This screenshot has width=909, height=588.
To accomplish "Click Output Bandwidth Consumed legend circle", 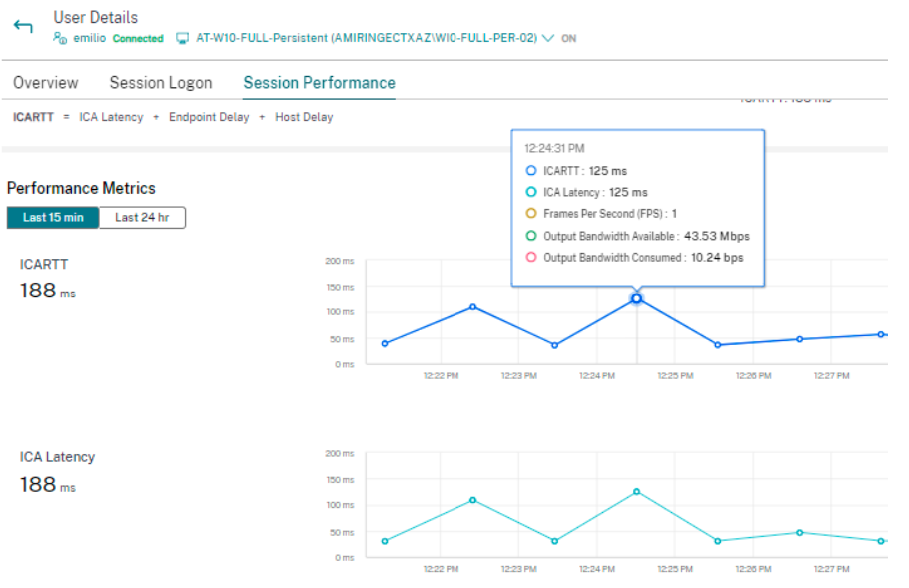I will coord(531,258).
